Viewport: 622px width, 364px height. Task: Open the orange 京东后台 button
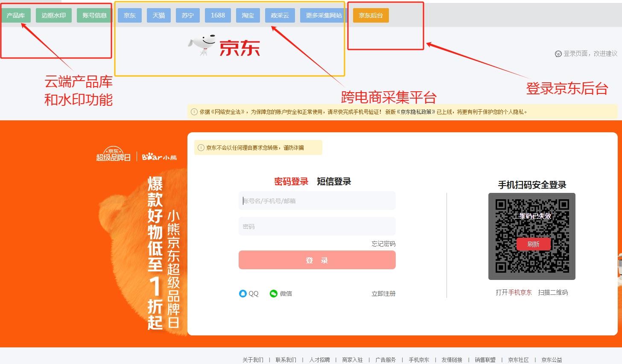point(371,15)
